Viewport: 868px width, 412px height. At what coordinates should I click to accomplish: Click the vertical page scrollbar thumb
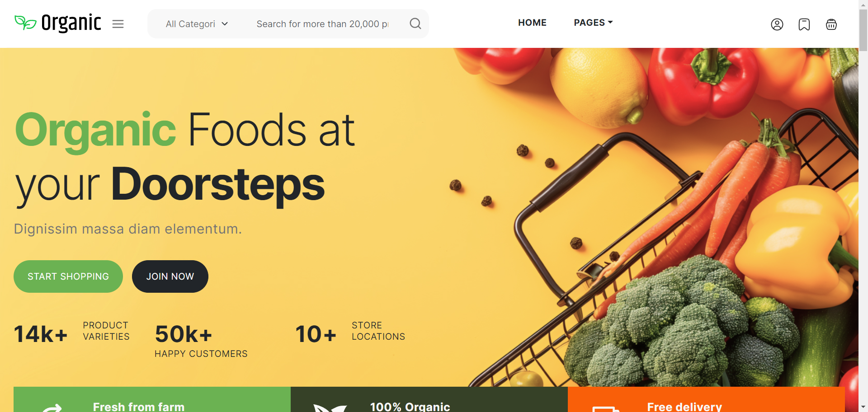tap(863, 29)
